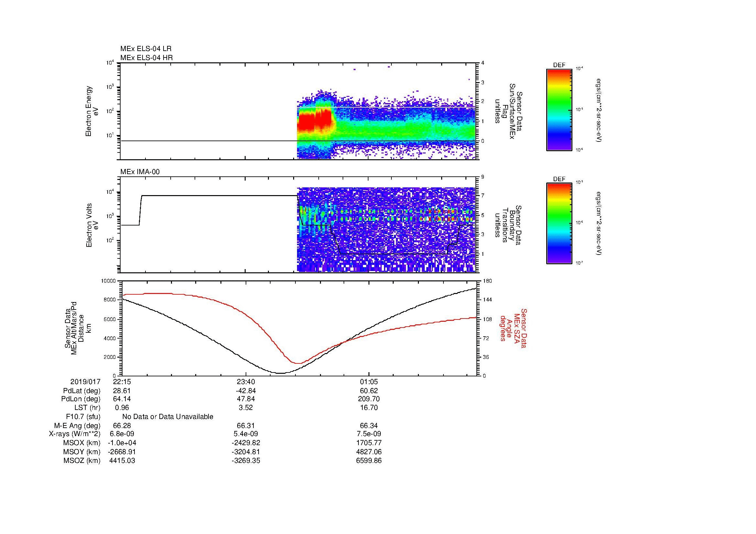Click the altitude axis tick '10000'
Image resolution: width=756 pixels, height=534 pixels.
click(x=109, y=281)
